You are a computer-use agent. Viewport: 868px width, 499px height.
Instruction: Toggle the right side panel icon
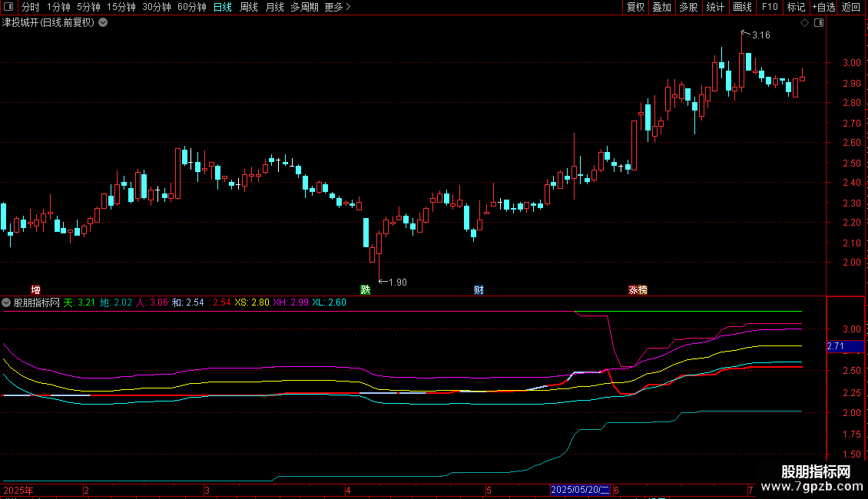click(x=819, y=23)
